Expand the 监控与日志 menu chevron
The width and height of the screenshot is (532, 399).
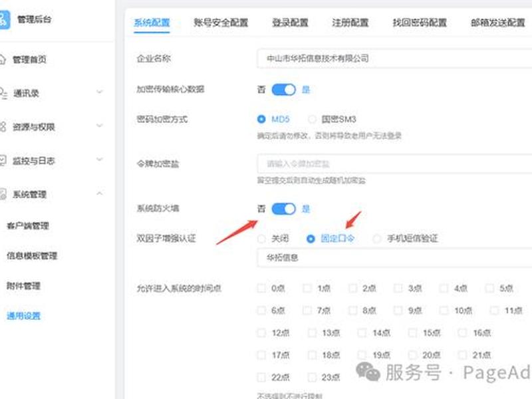(99, 159)
